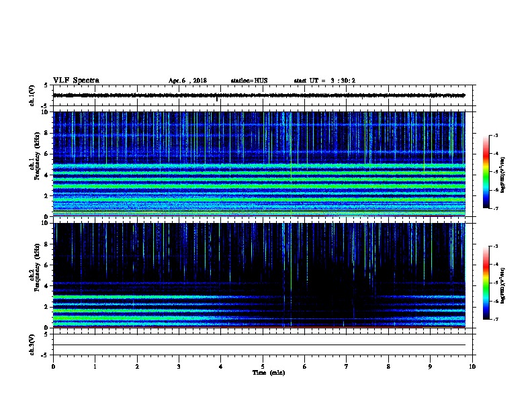Image resolution: width=532 pixels, height=411 pixels.
Task: Click the 'ch.3(V)' waveform axis label
Action: click(x=32, y=345)
